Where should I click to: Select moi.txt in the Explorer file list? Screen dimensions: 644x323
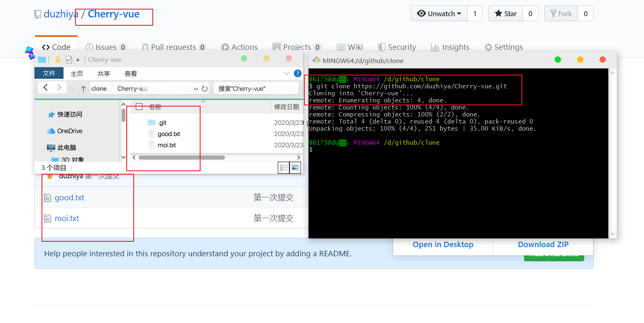tap(167, 145)
